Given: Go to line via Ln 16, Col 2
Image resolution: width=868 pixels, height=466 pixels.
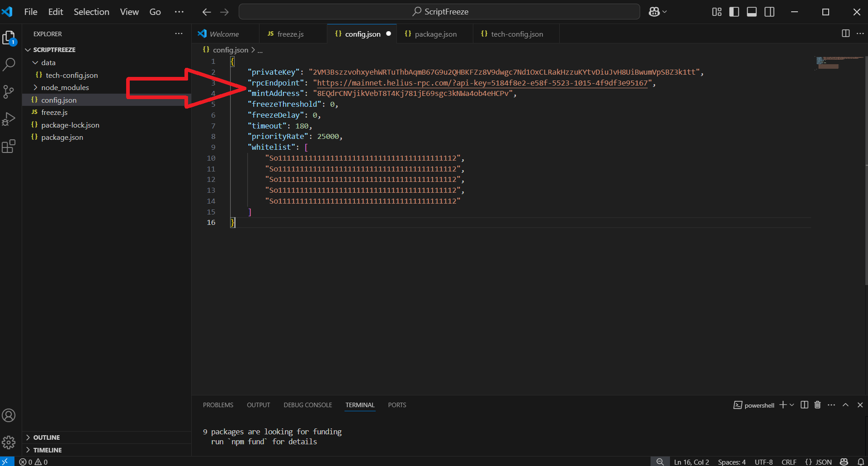Looking at the screenshot, I should click(x=691, y=462).
